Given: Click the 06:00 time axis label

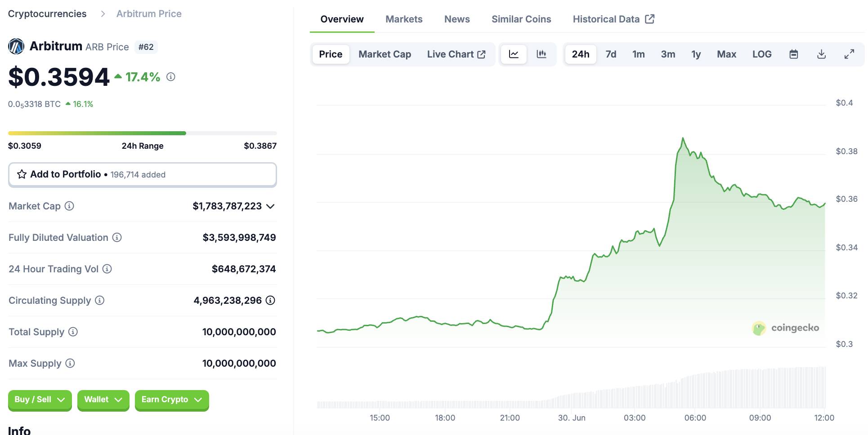Looking at the screenshot, I should click(x=695, y=418).
